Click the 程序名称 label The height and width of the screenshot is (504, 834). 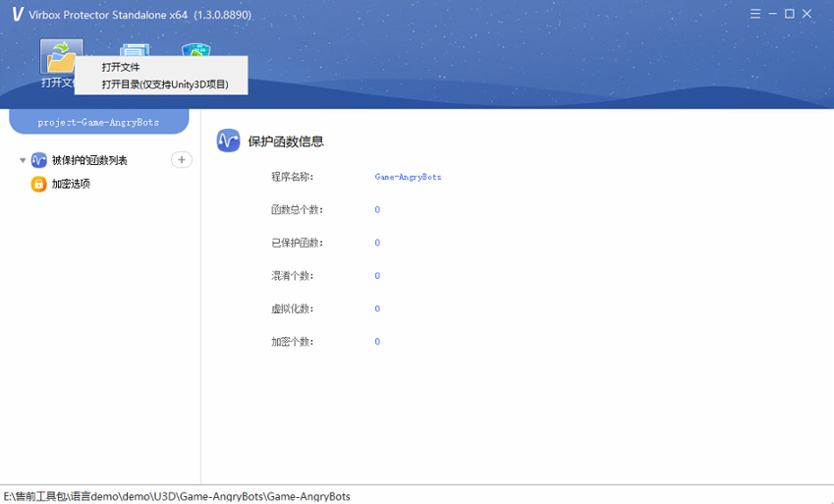293,177
